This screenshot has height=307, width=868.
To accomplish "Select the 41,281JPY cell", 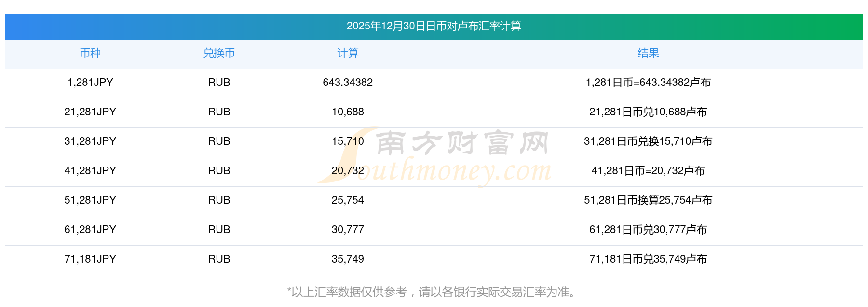I will 90,171.
